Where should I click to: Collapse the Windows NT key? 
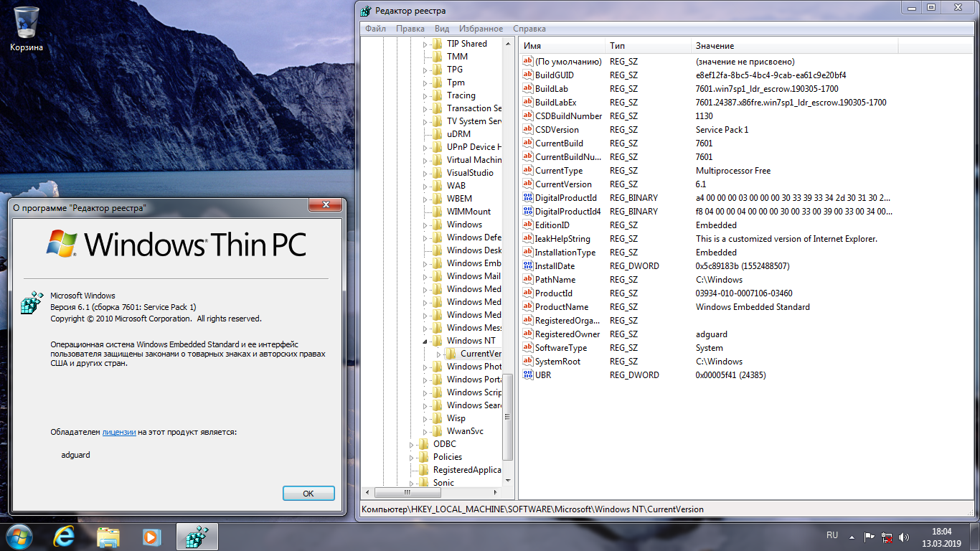[x=425, y=341]
